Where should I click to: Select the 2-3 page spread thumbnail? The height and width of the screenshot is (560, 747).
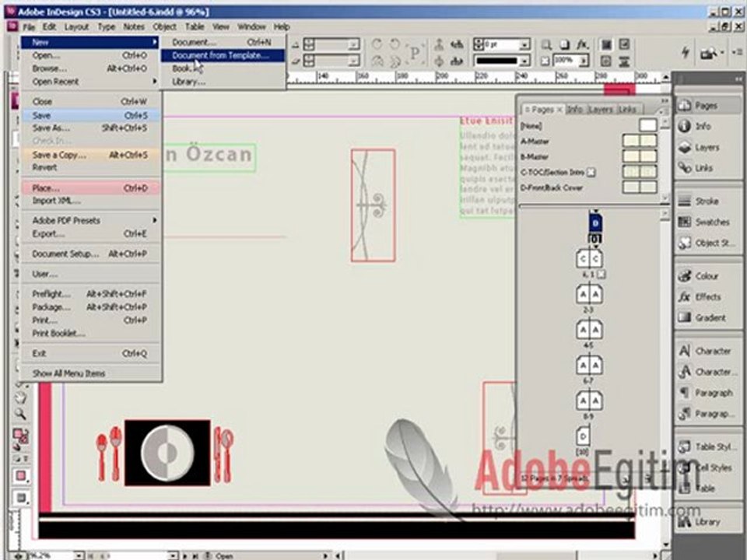pyautogui.click(x=589, y=295)
